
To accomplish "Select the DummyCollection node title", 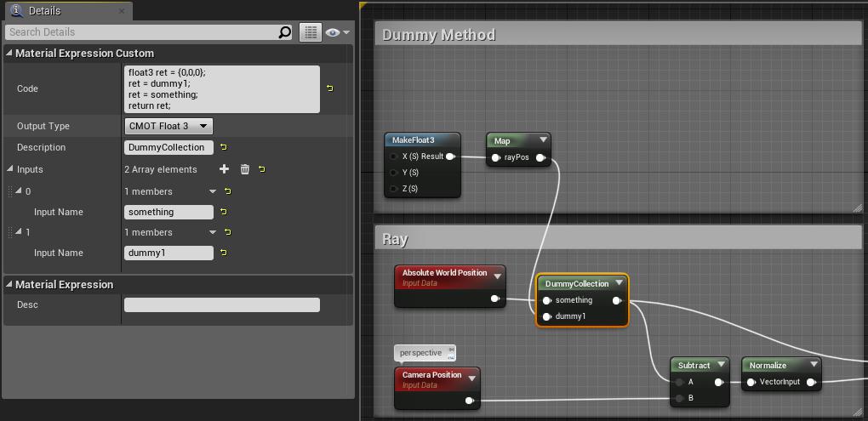I will pyautogui.click(x=577, y=284).
